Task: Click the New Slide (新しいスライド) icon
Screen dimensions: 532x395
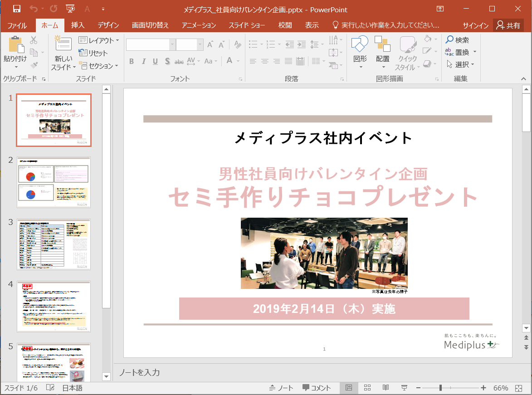Action: [63, 44]
